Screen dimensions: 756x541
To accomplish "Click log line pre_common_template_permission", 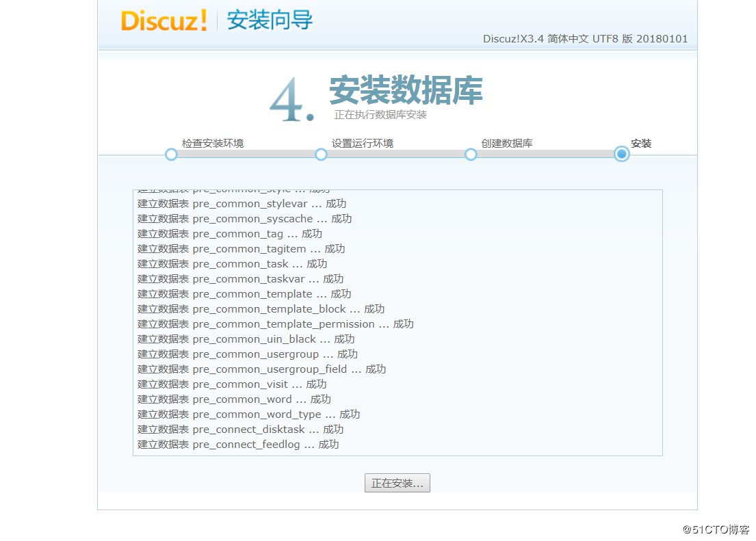I will click(x=276, y=324).
